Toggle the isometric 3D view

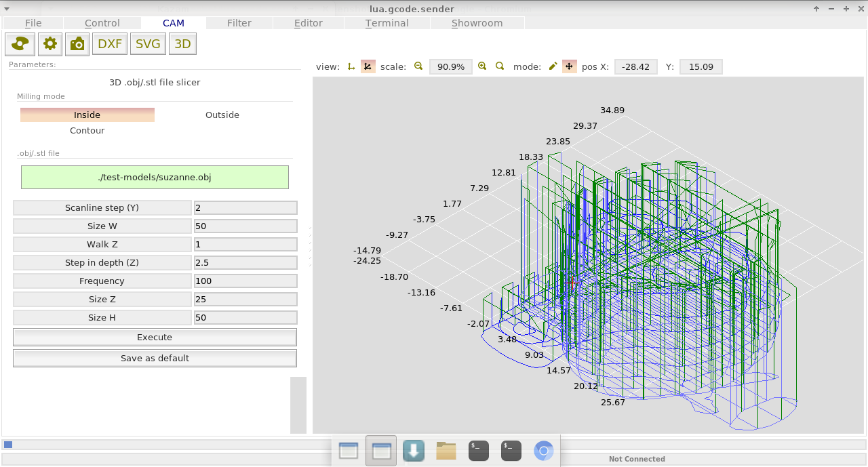point(368,66)
